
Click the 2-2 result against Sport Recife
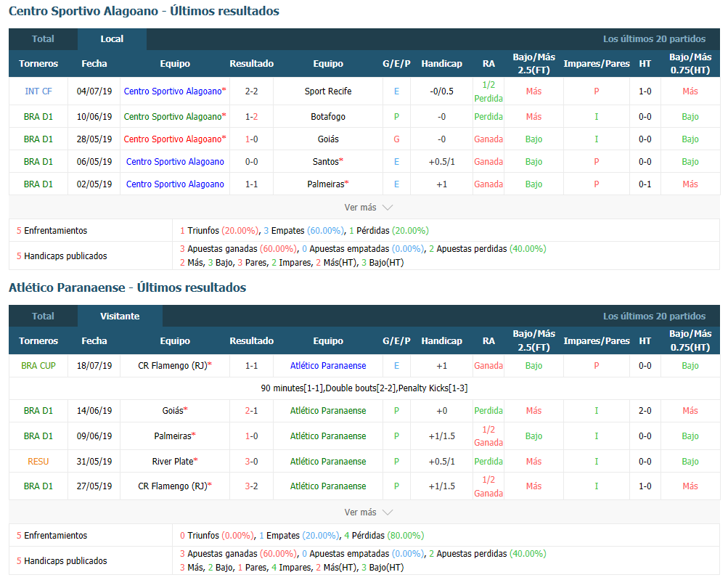click(x=251, y=91)
